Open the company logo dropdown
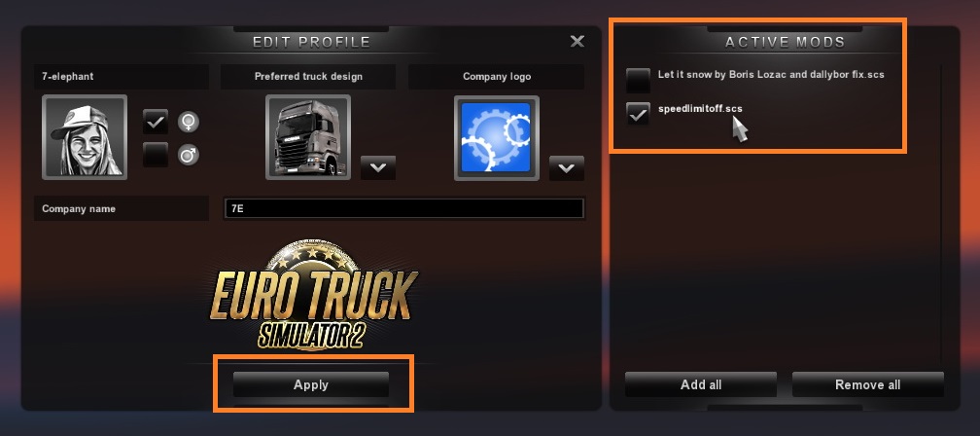This screenshot has width=980, height=436. click(566, 167)
